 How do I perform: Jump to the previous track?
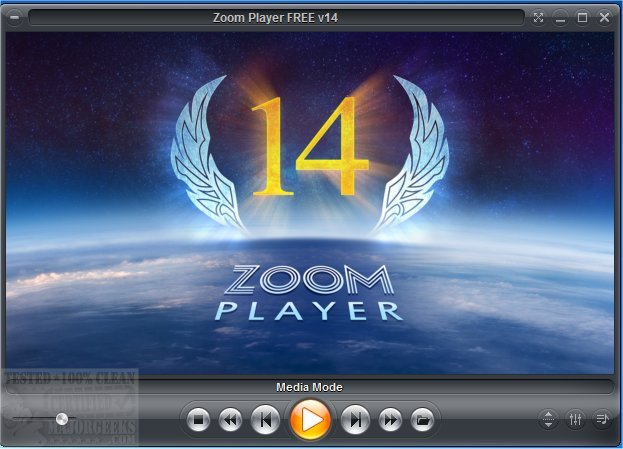[x=265, y=420]
